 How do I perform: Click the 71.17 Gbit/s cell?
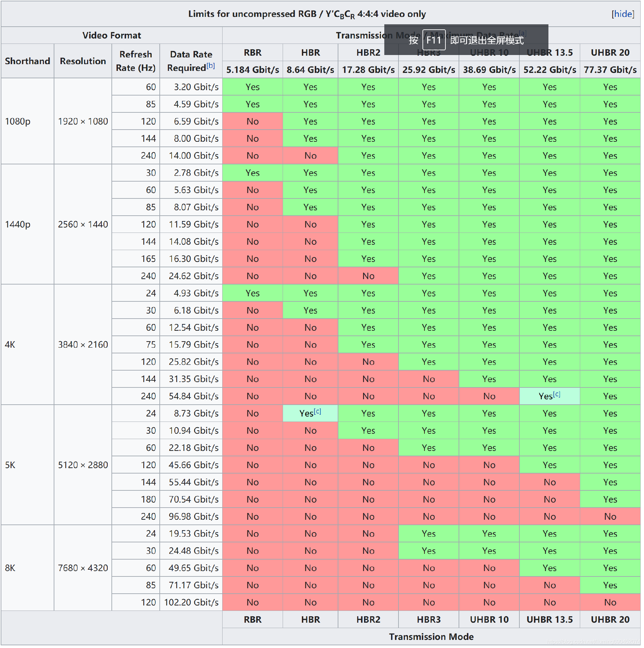point(191,585)
